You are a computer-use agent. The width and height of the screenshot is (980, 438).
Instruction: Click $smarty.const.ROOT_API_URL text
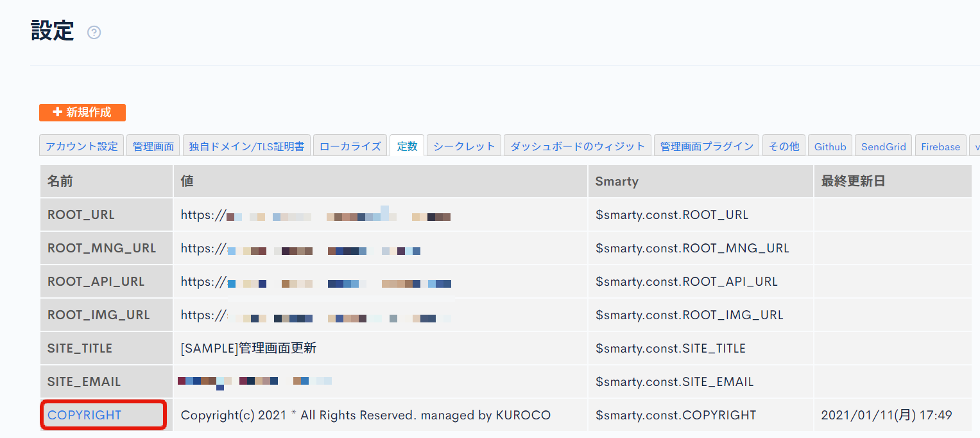(687, 281)
